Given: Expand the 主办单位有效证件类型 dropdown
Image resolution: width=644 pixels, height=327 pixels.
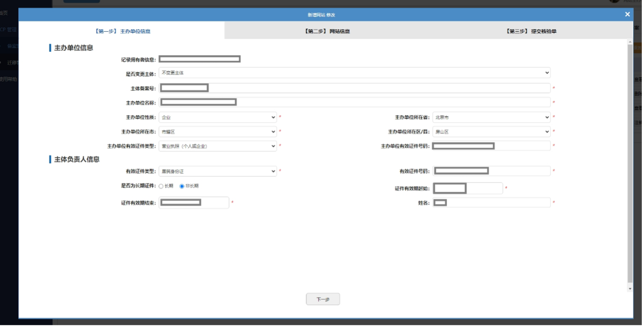Looking at the screenshot, I should (218, 146).
